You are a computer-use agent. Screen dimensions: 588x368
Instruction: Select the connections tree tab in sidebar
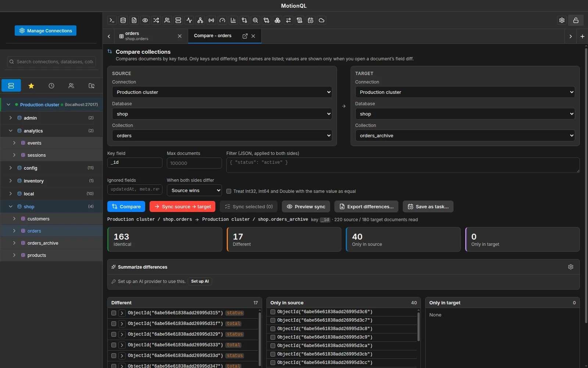11,86
